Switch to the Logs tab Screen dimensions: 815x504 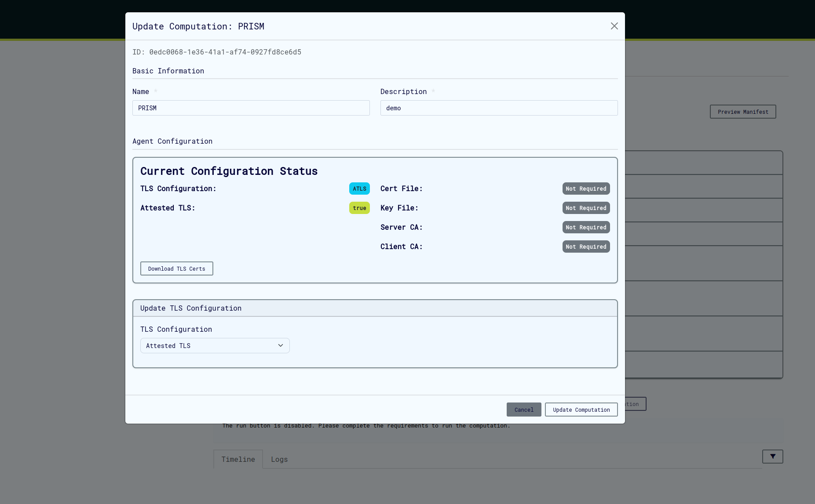pyautogui.click(x=279, y=459)
